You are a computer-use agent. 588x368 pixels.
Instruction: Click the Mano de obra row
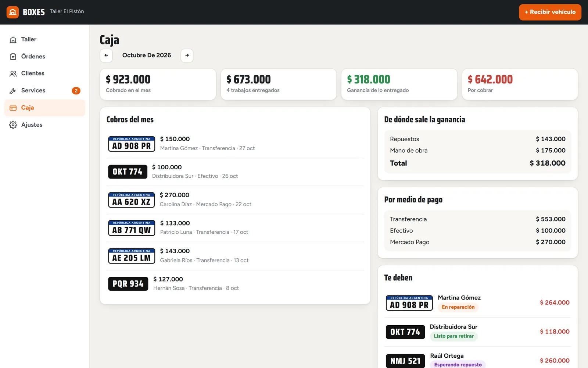click(478, 151)
